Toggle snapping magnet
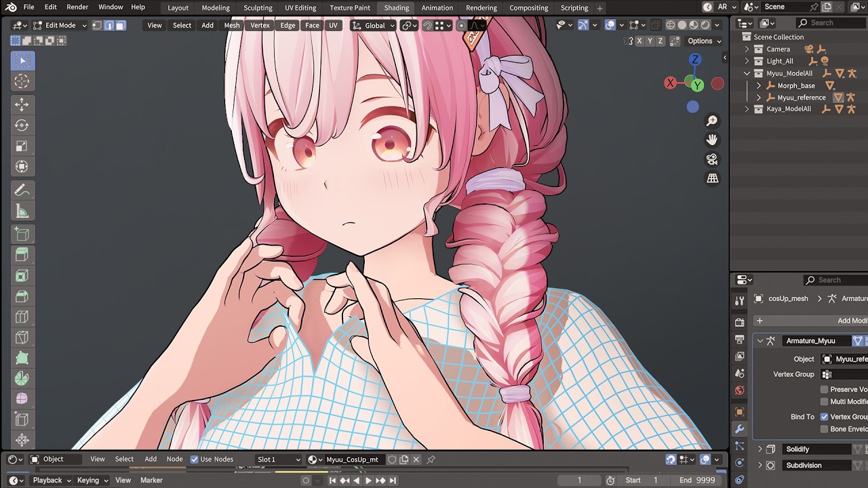 click(427, 26)
